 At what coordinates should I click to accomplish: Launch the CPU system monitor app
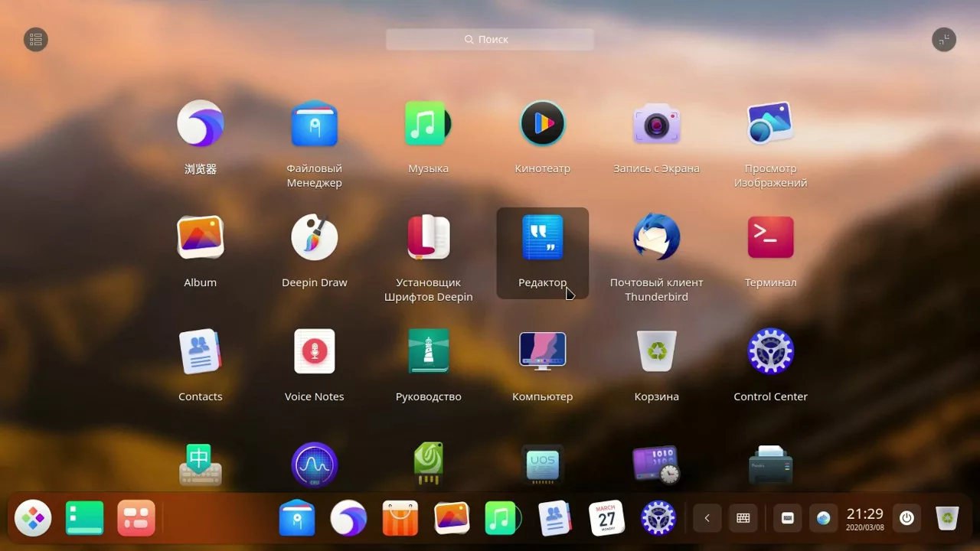tap(314, 465)
